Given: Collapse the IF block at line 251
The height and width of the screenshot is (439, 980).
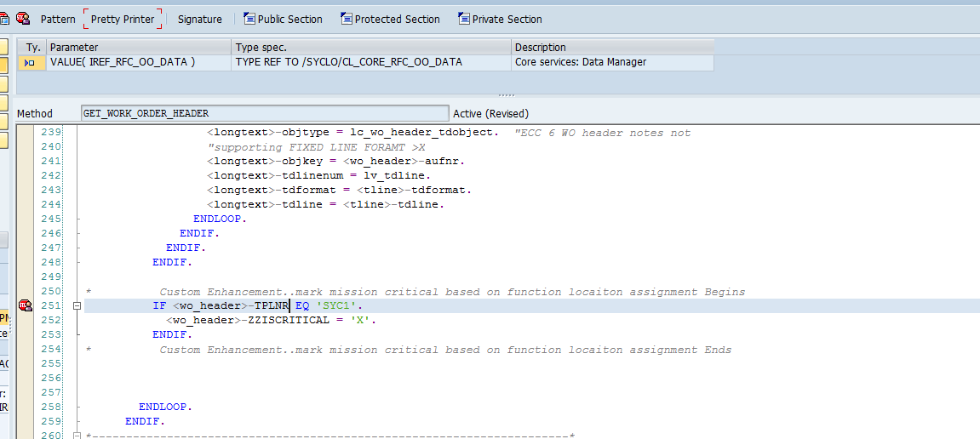Looking at the screenshot, I should [x=77, y=305].
